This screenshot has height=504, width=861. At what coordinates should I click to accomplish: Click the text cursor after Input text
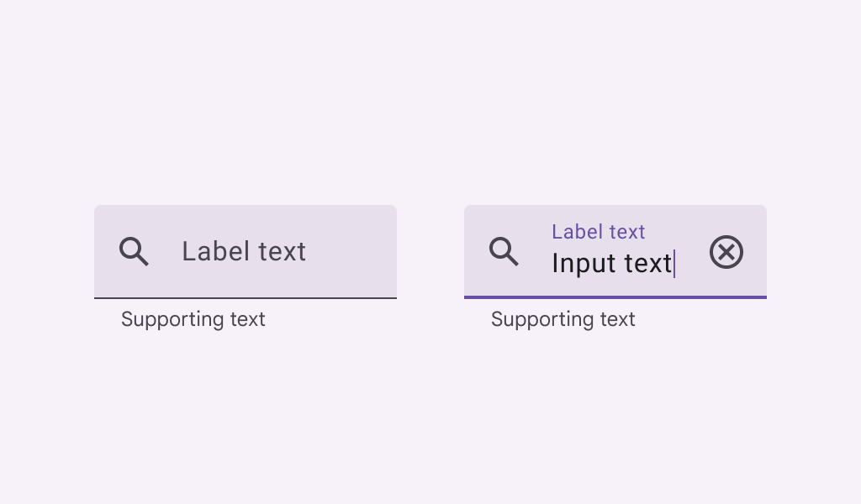(x=676, y=263)
